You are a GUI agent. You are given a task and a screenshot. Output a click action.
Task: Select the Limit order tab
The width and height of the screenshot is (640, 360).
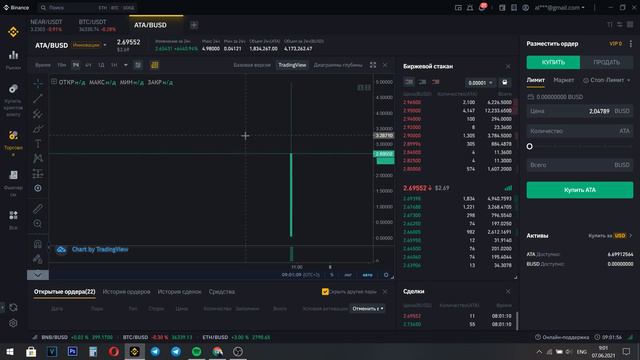coord(536,80)
